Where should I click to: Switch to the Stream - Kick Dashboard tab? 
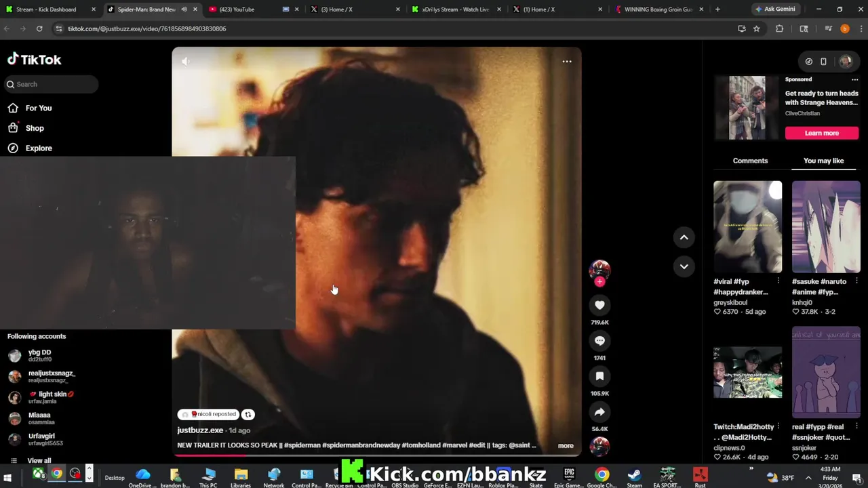click(51, 9)
